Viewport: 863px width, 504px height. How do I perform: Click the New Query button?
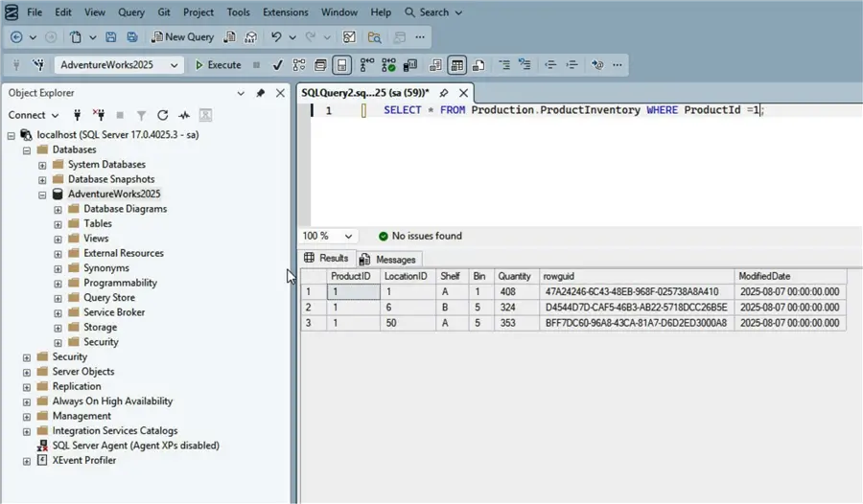click(183, 36)
